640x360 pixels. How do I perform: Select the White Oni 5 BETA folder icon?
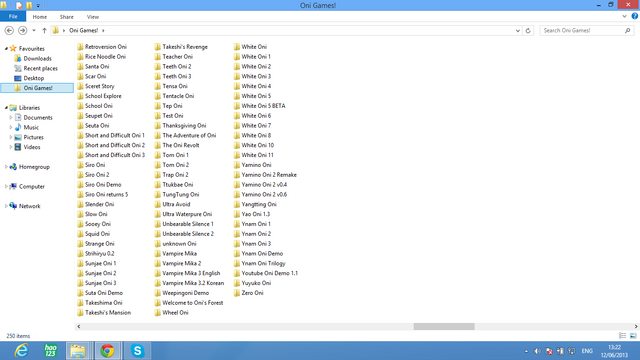point(237,106)
